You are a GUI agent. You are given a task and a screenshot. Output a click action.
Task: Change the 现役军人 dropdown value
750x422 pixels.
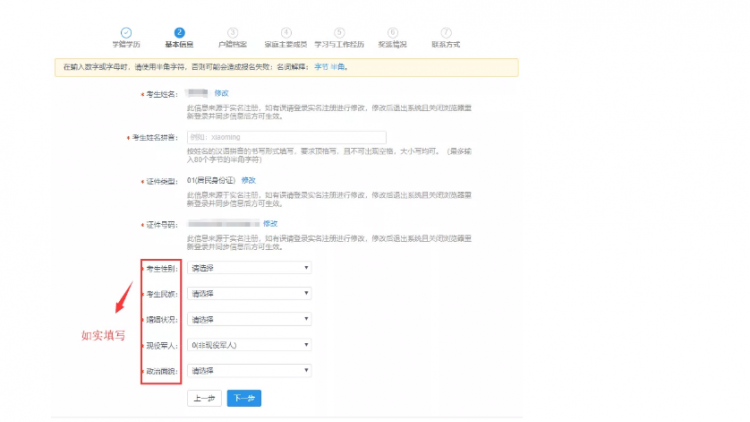pyautogui.click(x=249, y=345)
